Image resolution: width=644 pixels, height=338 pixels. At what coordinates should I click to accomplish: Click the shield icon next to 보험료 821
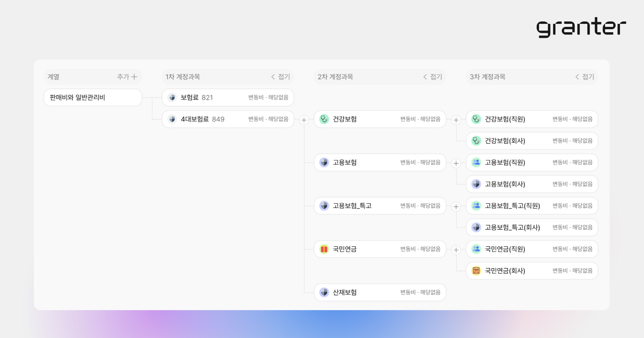pyautogui.click(x=172, y=98)
